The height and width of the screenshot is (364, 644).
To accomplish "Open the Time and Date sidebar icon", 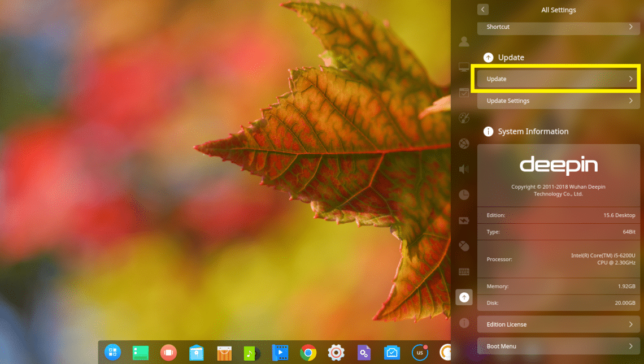I will (x=464, y=194).
